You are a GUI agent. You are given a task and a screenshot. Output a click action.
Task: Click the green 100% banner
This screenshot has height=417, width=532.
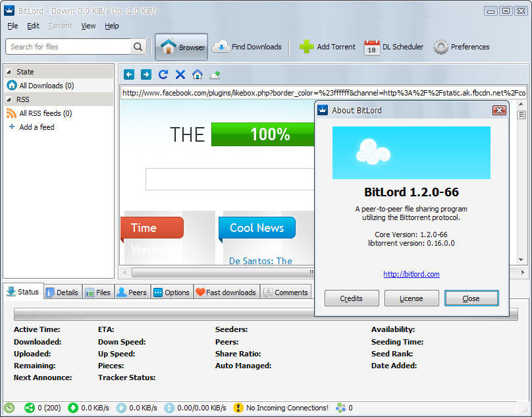(x=263, y=134)
